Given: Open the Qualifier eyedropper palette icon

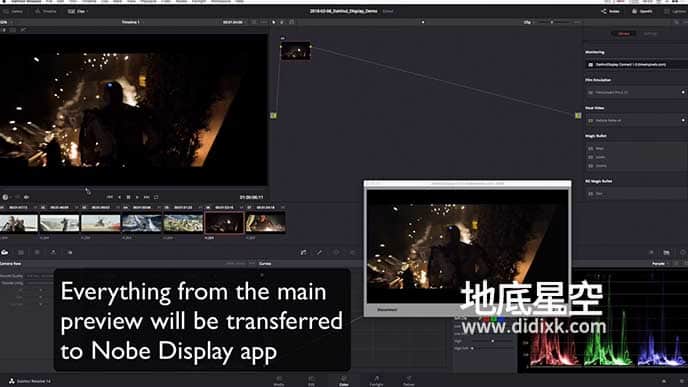Looking at the screenshot, I should point(319,252).
